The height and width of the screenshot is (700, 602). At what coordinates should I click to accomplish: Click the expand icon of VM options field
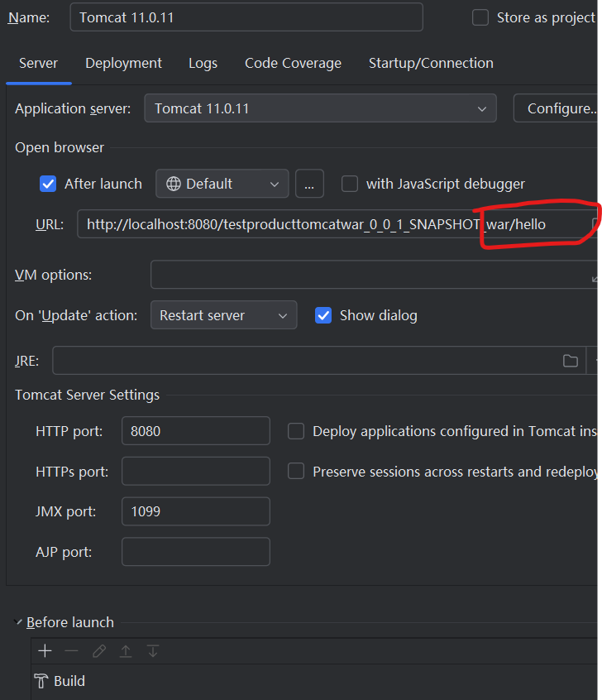coord(595,279)
